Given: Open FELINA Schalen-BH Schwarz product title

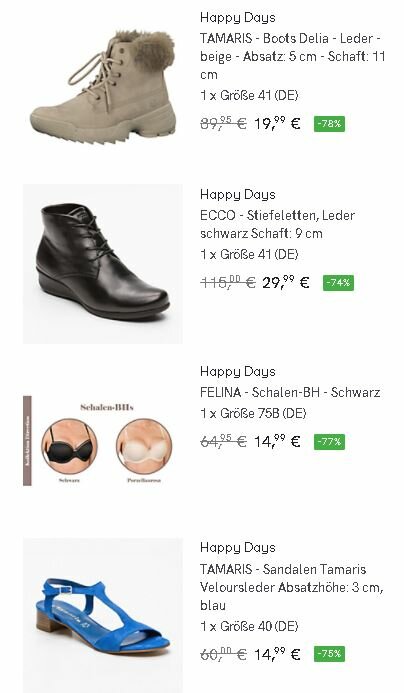Looking at the screenshot, I should (290, 392).
